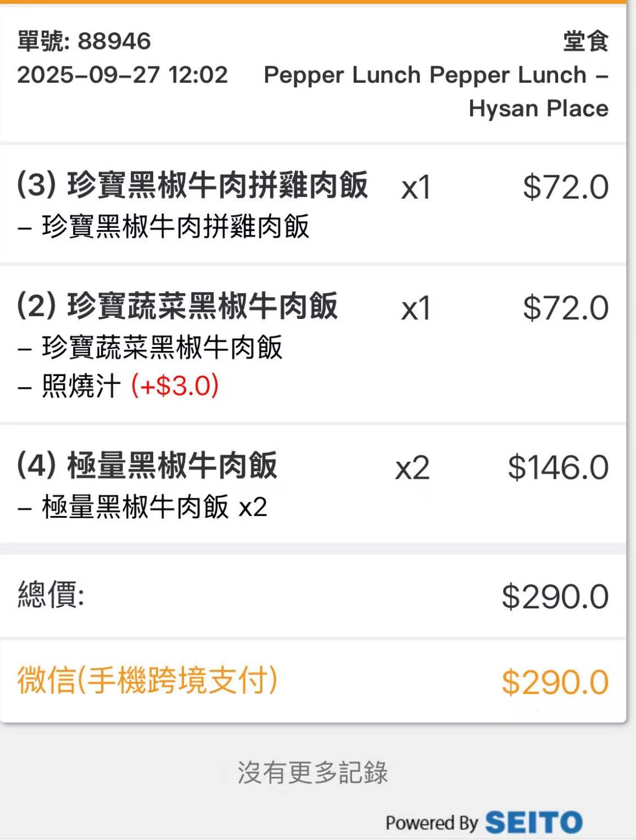636x840 pixels.
Task: Click the orange $290.0 paid amount
Action: click(x=555, y=682)
